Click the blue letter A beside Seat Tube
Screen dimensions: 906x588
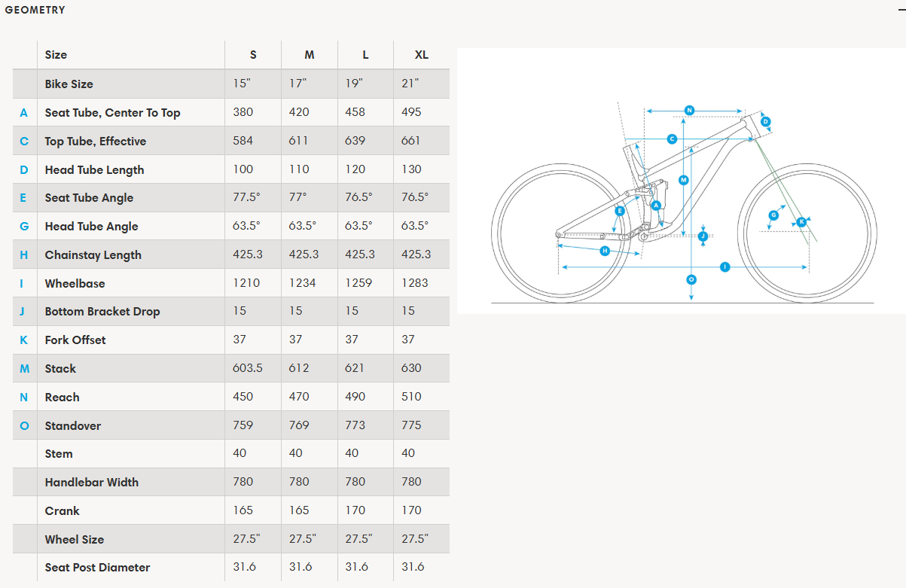(x=24, y=113)
